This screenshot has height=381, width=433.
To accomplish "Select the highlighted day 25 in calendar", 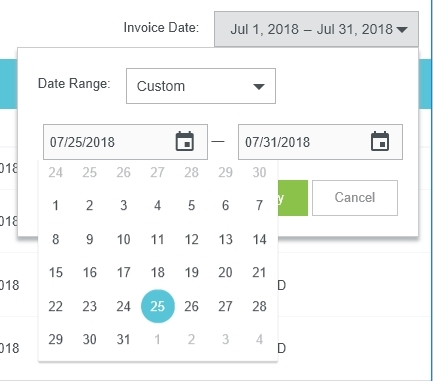I will (x=158, y=306).
